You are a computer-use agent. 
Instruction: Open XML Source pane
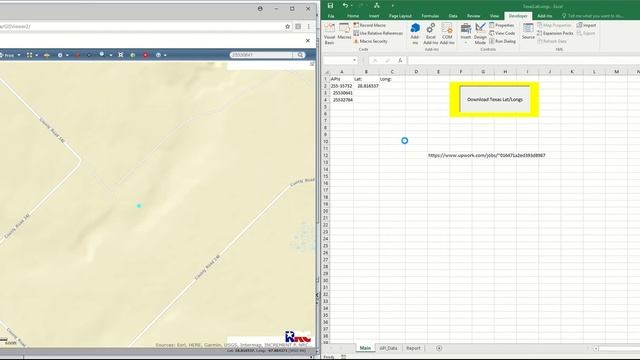click(528, 31)
